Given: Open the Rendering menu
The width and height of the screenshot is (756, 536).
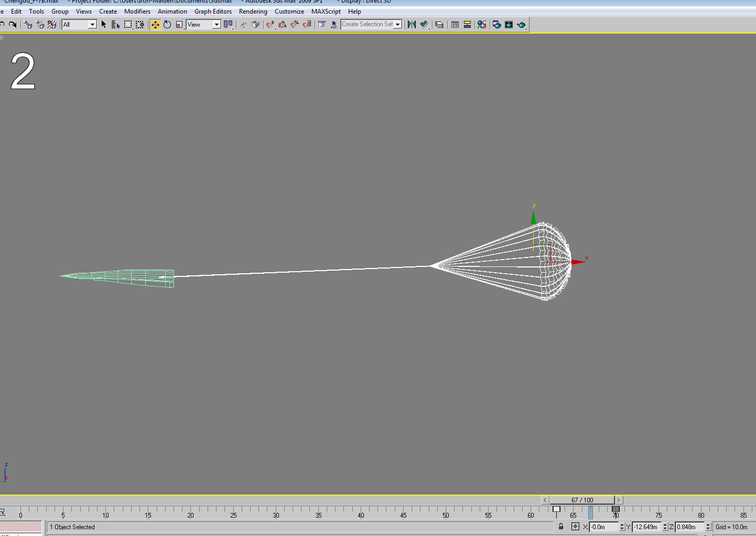Looking at the screenshot, I should 253,12.
